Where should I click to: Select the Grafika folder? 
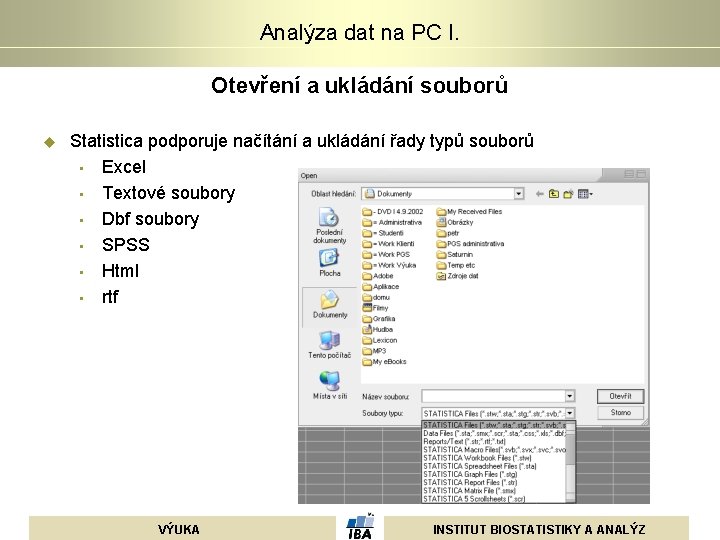point(379,319)
